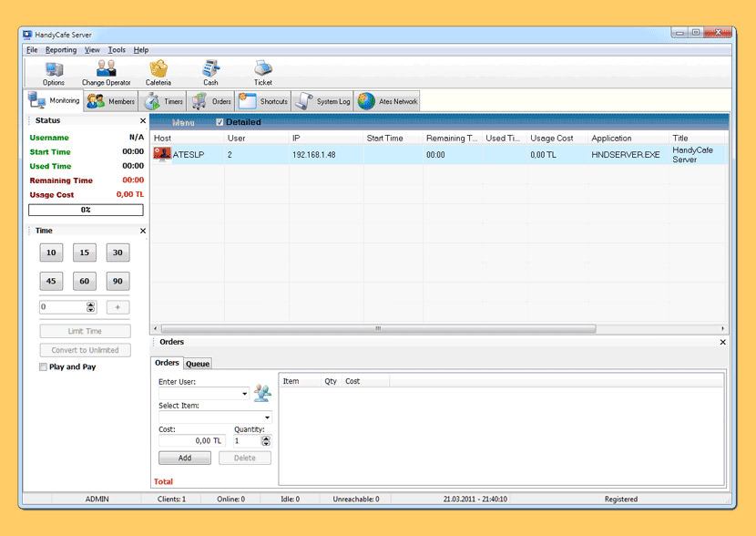Image resolution: width=756 pixels, height=536 pixels.
Task: Click the Menu button above the host table
Action: (183, 122)
